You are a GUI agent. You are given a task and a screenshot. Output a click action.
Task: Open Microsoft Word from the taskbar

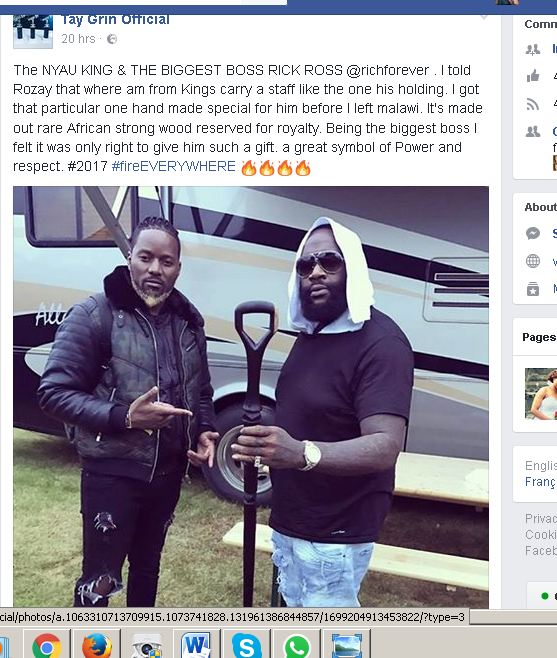pos(196,645)
